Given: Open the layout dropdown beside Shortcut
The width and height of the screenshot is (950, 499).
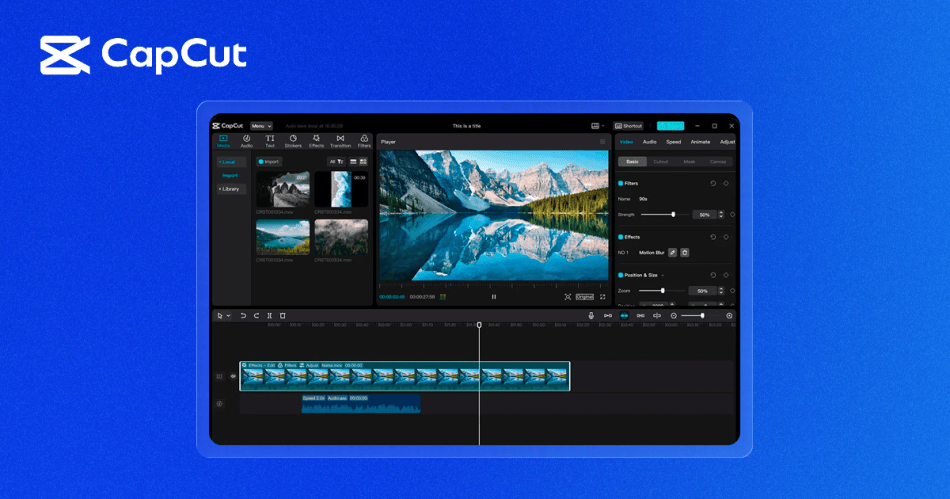Looking at the screenshot, I should click(x=597, y=126).
